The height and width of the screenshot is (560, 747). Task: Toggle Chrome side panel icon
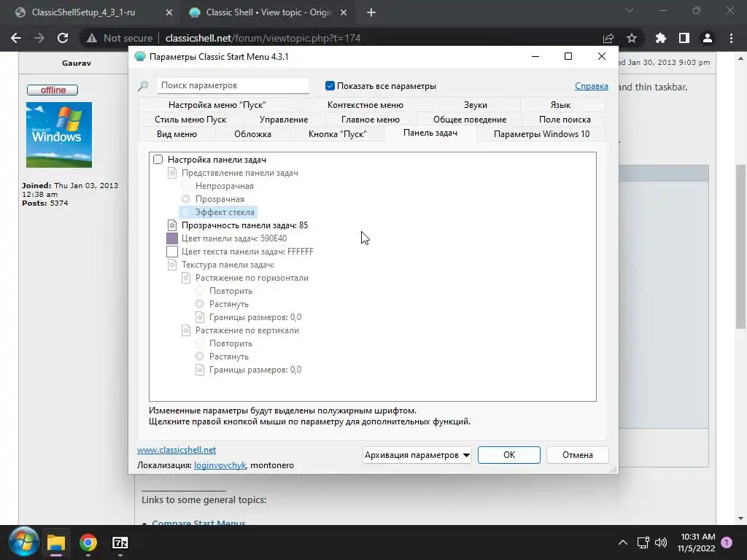tap(684, 38)
